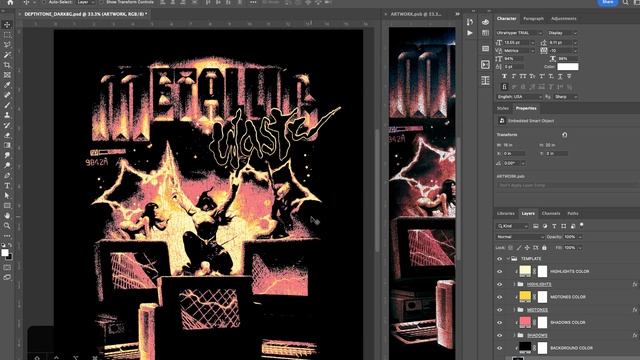Lock layer position with move icon
The image size is (640, 360).
(527, 248)
